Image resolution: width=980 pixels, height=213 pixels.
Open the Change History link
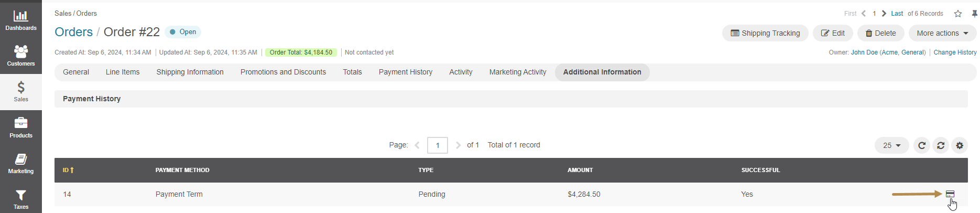pyautogui.click(x=955, y=52)
